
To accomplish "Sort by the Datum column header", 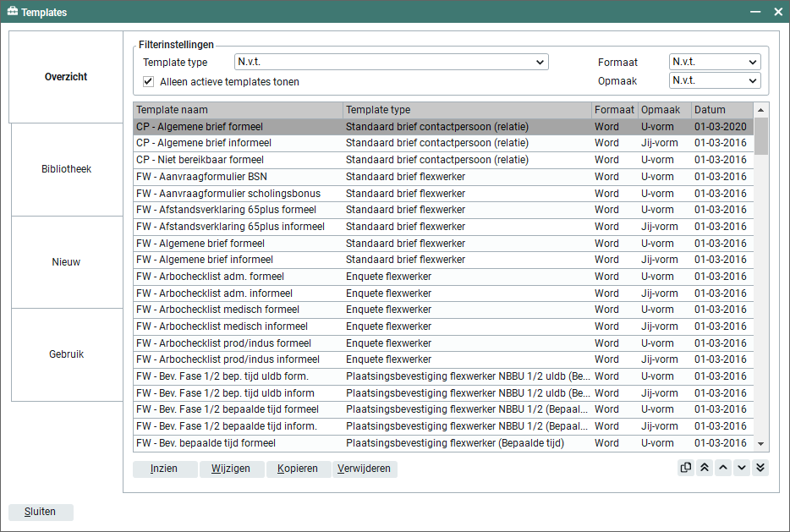I will coord(721,110).
